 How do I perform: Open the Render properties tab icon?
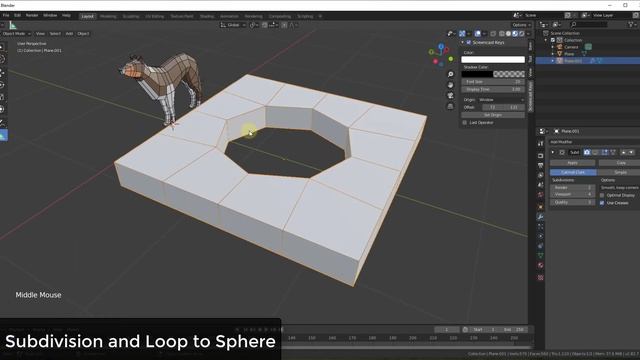(540, 156)
